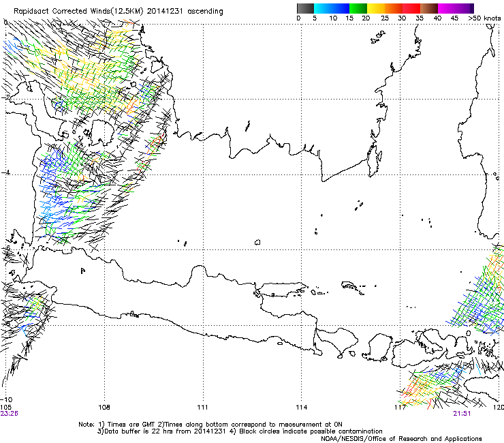Image resolution: width=504 pixels, height=443 pixels.
Task: Click the green 15-20 knots color band
Action: (x=358, y=8)
